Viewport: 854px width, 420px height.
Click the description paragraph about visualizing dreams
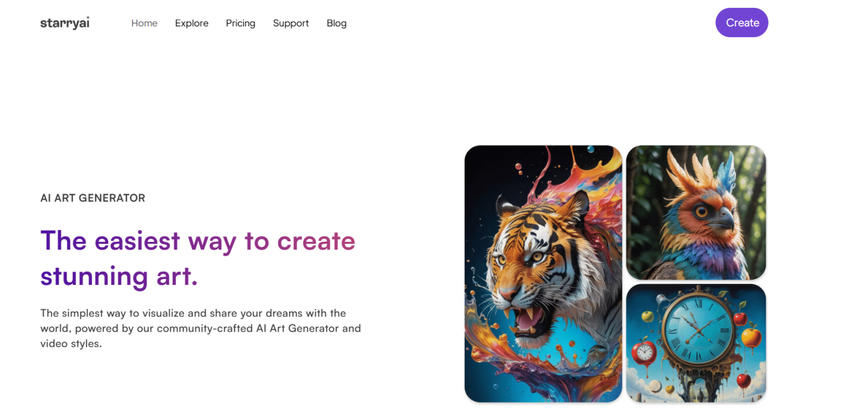(200, 328)
